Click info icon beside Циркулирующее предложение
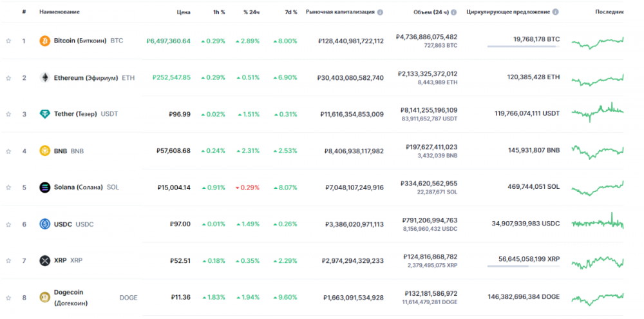This screenshot has height=319, width=644. pos(556,12)
